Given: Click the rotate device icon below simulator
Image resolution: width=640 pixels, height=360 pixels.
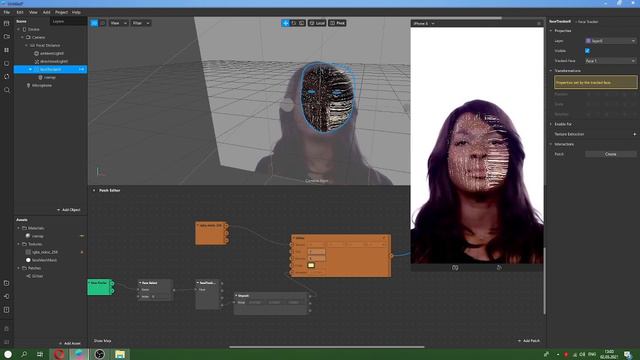Looking at the screenshot, I should [499, 268].
